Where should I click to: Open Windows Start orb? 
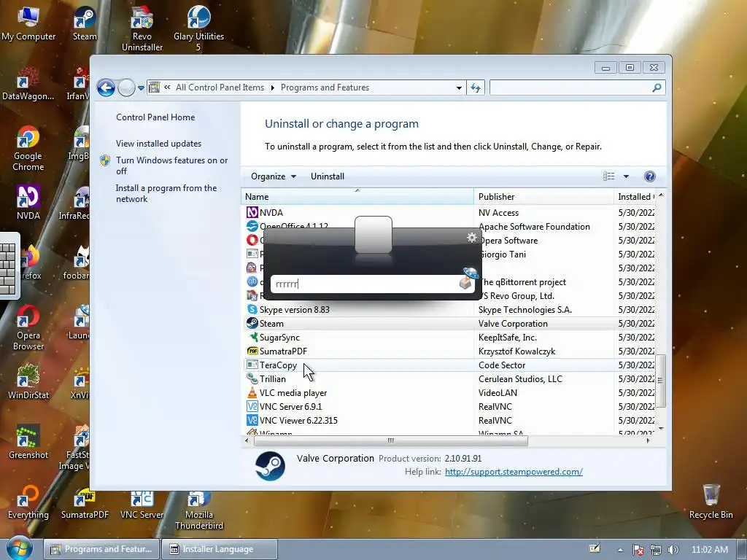(20, 548)
